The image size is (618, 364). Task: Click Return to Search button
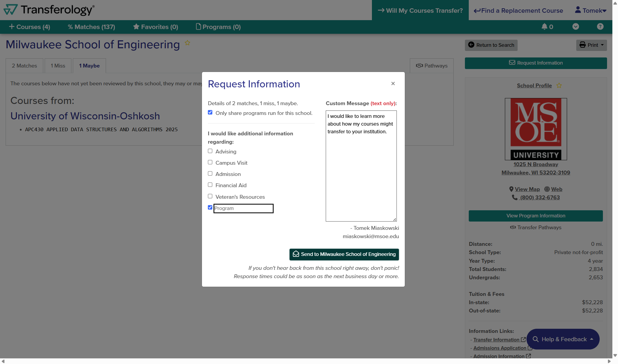coord(491,45)
